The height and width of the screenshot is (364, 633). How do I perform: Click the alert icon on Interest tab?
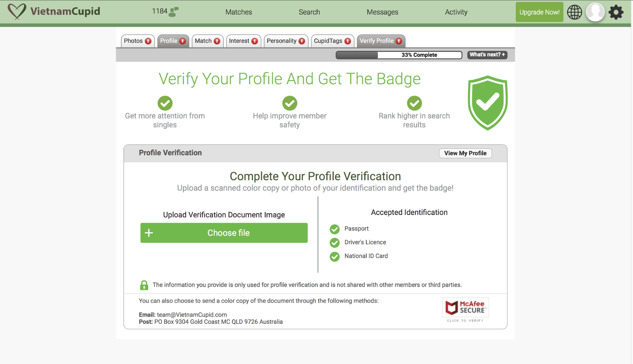coord(255,41)
